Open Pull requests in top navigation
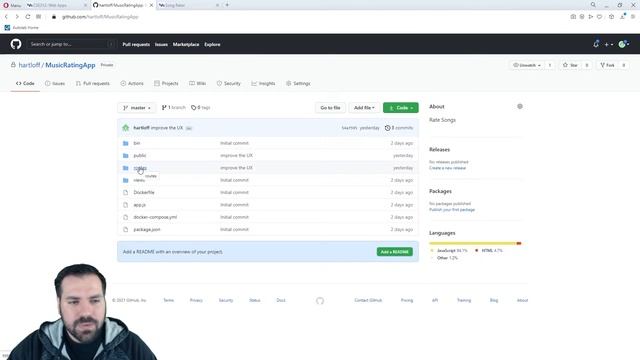Image resolution: width=640 pixels, height=360 pixels. click(x=136, y=44)
